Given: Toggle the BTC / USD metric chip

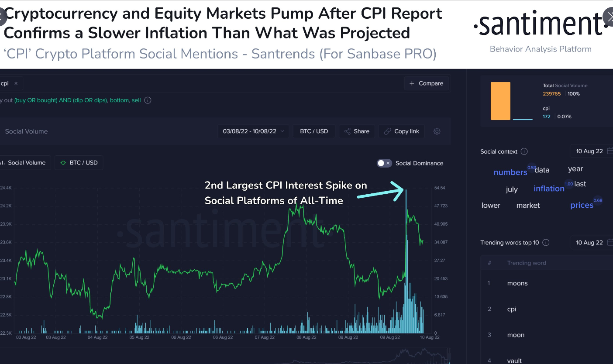Looking at the screenshot, I should [79, 163].
